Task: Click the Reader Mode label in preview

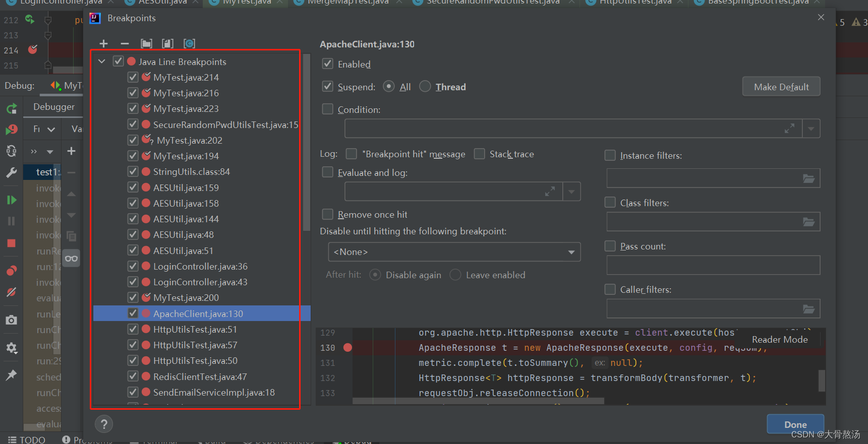Action: point(780,340)
